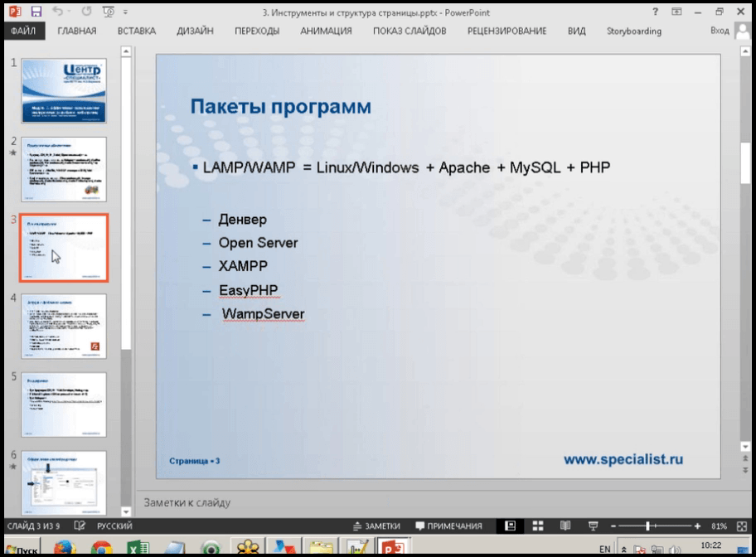Switch to the ДИЗАЙН ribbon tab

click(195, 31)
